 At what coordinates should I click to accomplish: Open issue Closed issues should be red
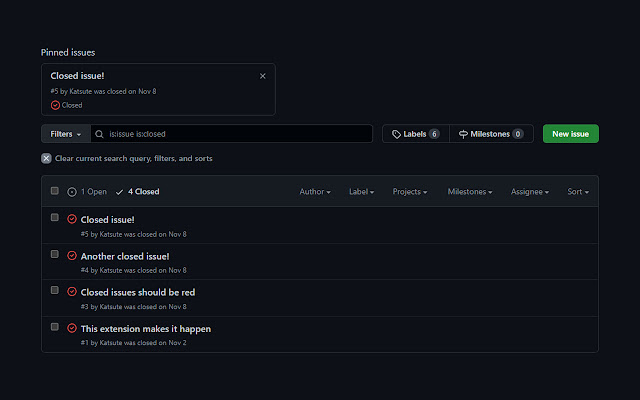(138, 292)
